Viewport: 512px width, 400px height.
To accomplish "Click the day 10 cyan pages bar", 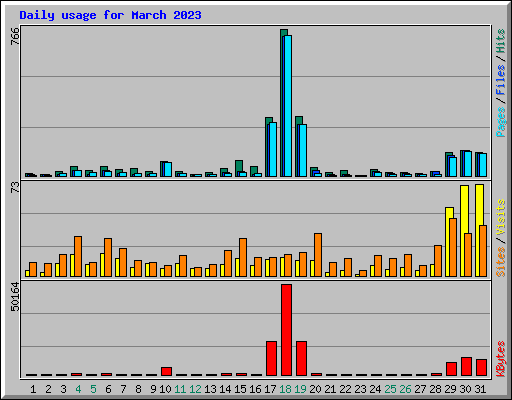I will 168,169.
